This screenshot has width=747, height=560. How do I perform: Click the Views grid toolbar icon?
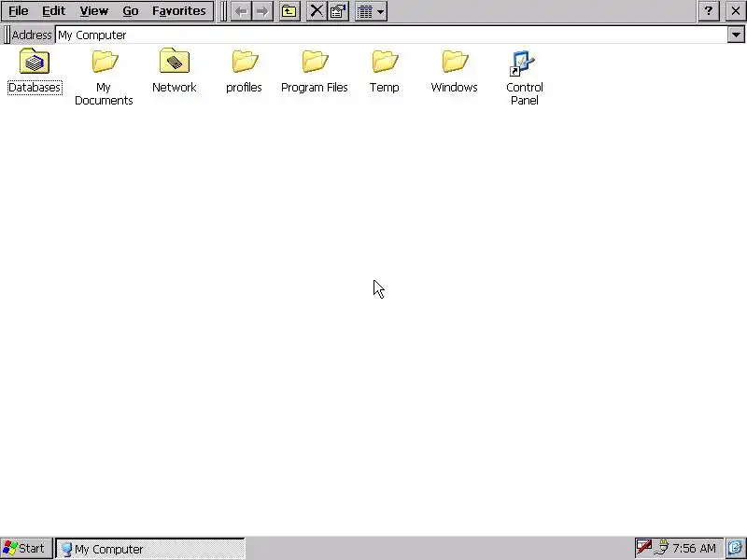tap(365, 11)
